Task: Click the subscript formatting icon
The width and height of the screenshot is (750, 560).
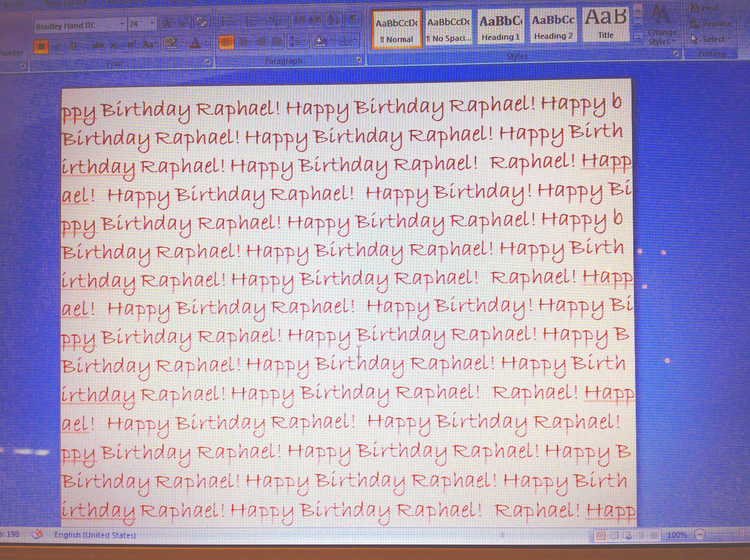Action: [115, 45]
